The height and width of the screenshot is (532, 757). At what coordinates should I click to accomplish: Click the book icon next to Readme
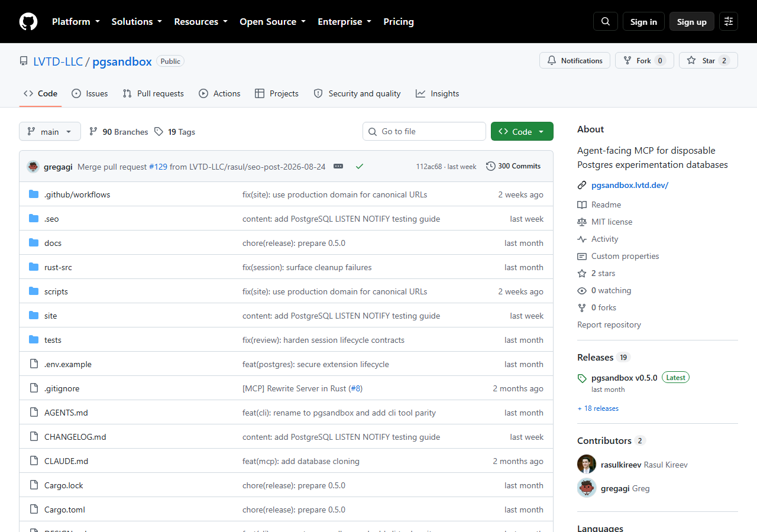(582, 205)
